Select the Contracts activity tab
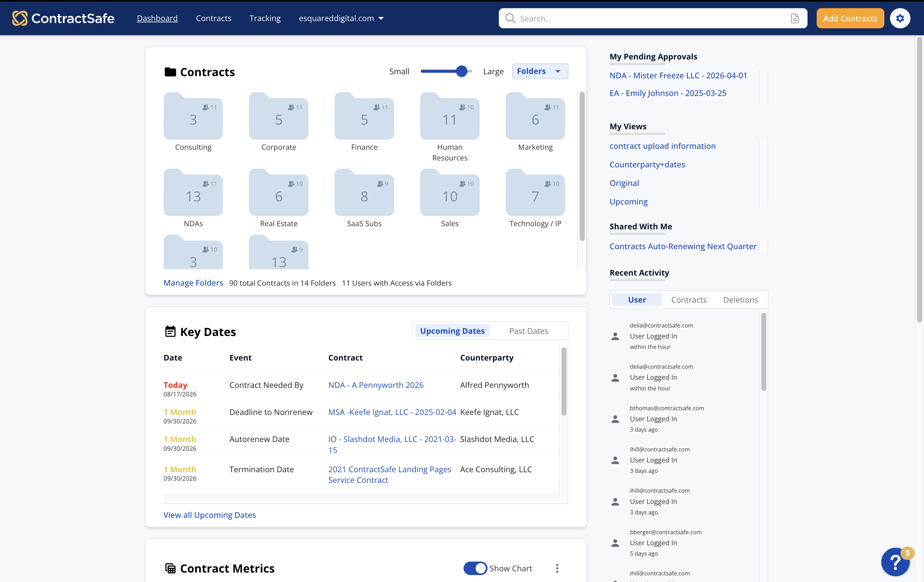The width and height of the screenshot is (924, 582). tap(689, 299)
